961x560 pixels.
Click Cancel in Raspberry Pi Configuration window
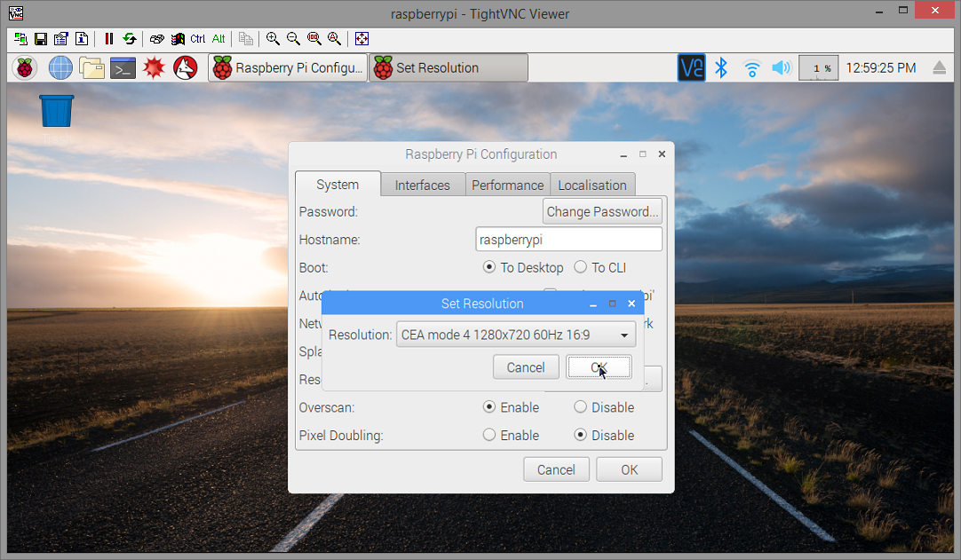click(557, 470)
